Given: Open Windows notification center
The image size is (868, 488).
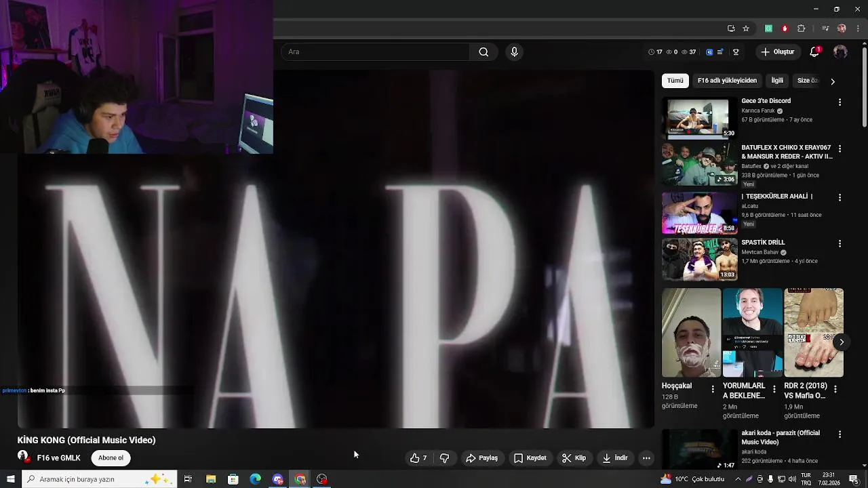Looking at the screenshot, I should [x=854, y=479].
